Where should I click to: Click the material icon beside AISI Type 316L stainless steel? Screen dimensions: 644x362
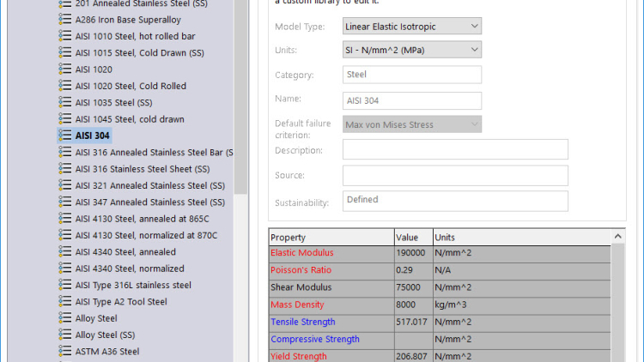pyautogui.click(x=65, y=285)
